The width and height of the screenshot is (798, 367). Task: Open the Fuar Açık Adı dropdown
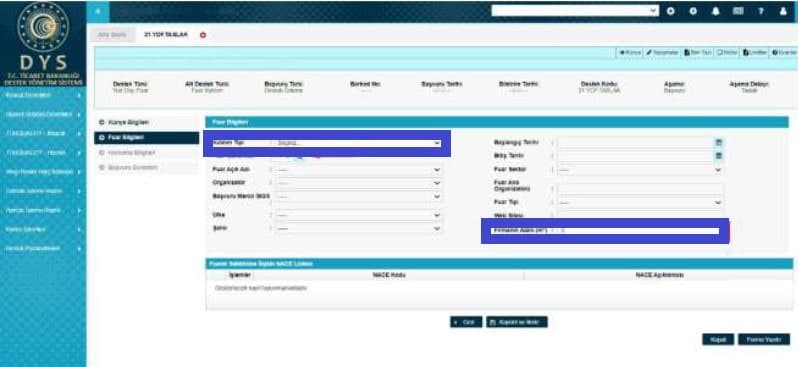[358, 170]
